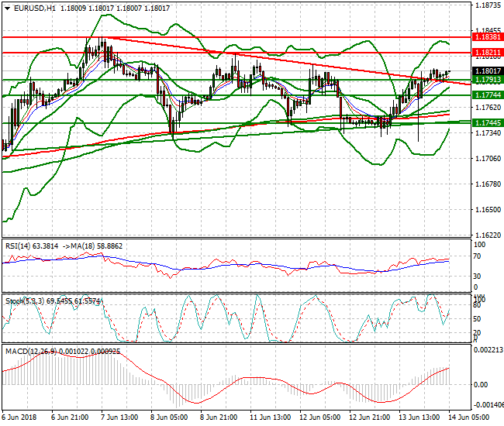Viewport: 504px width, 426px height.
Task: Select the green 1.17744 level label
Action: (488, 95)
